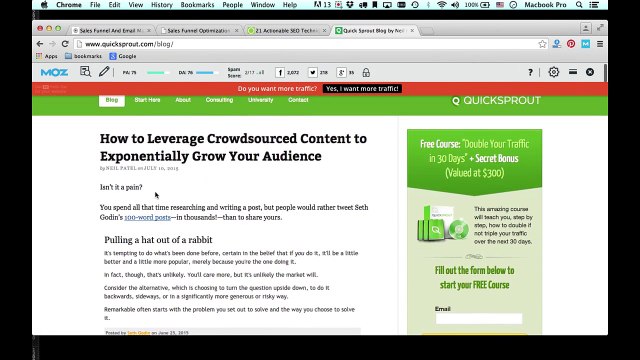Click the Chrome user profile icon

click(x=586, y=28)
